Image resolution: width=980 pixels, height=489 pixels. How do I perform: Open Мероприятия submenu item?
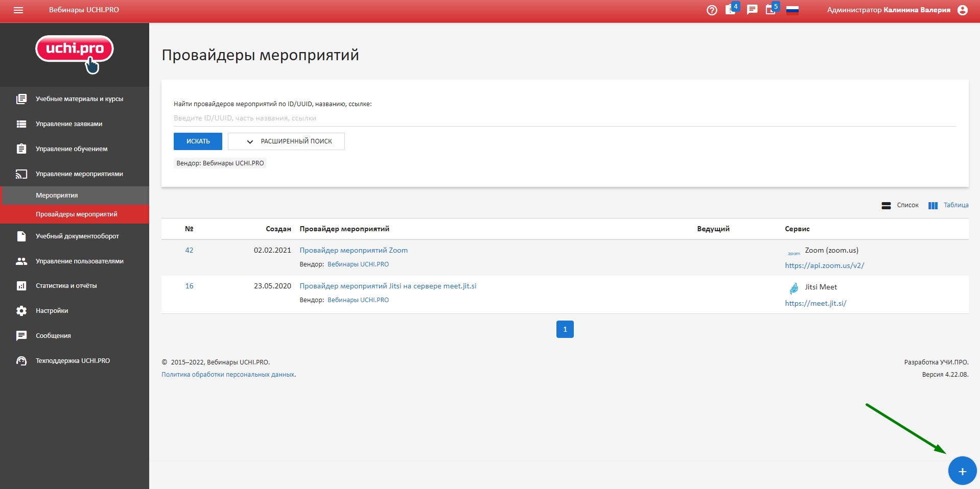[x=75, y=195]
